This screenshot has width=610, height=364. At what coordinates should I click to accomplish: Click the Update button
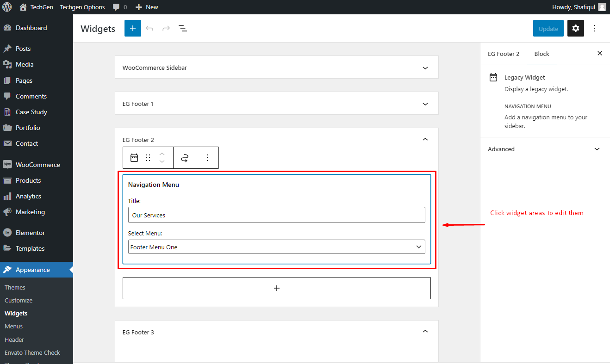(x=548, y=28)
